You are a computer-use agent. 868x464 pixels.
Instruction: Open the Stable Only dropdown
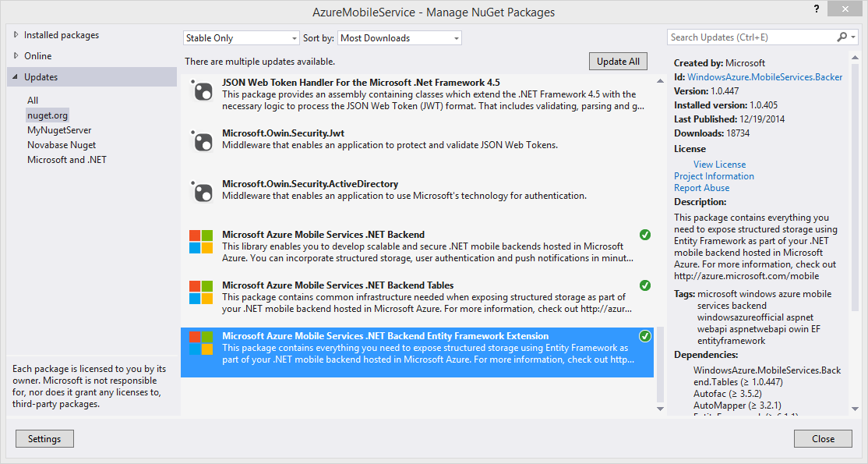(242, 37)
